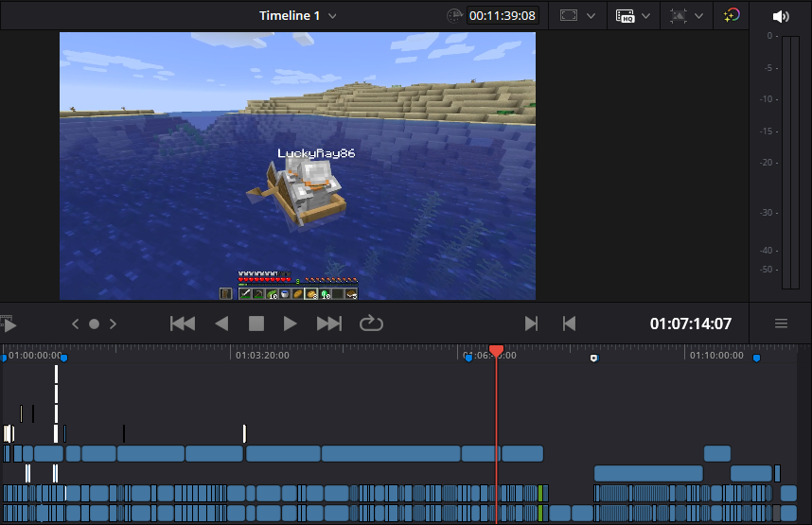The width and height of the screenshot is (812, 525).
Task: Select the blue marker after 01:10:00:00
Action: point(756,359)
